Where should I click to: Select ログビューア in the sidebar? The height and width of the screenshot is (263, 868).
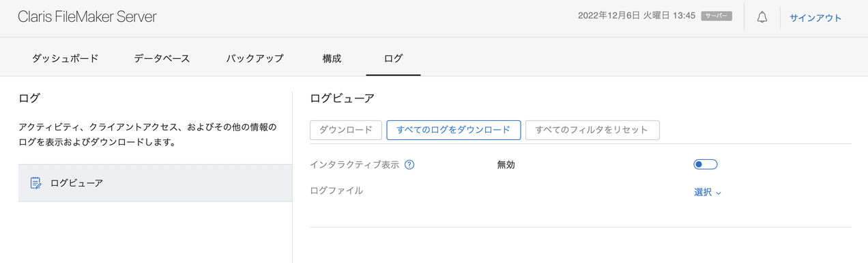pos(155,183)
